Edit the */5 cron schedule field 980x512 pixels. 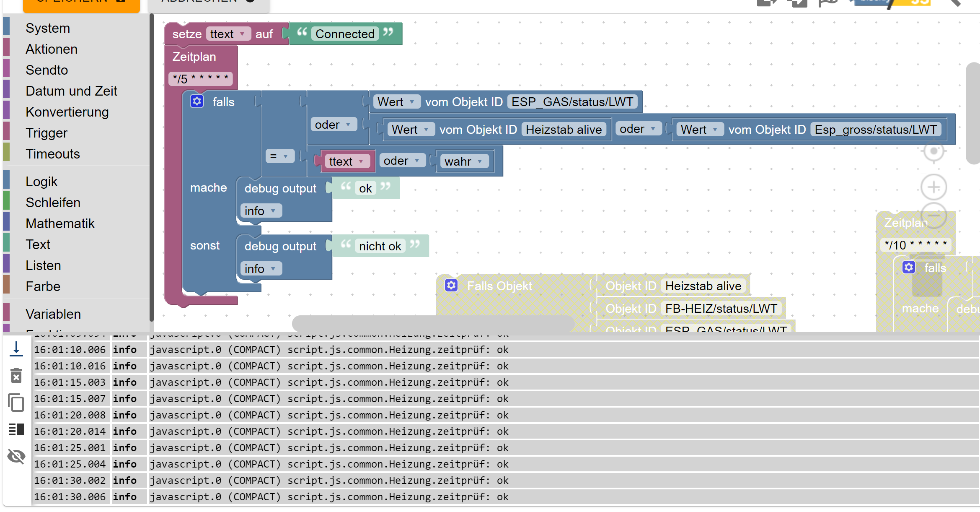[x=200, y=78]
